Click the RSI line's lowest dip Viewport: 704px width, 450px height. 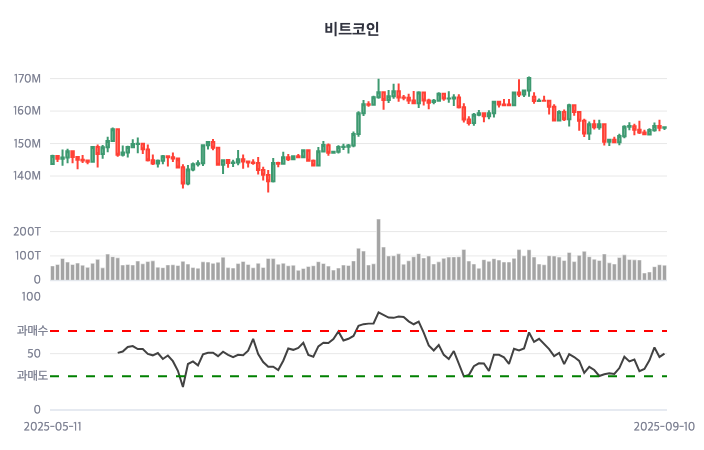point(183,385)
